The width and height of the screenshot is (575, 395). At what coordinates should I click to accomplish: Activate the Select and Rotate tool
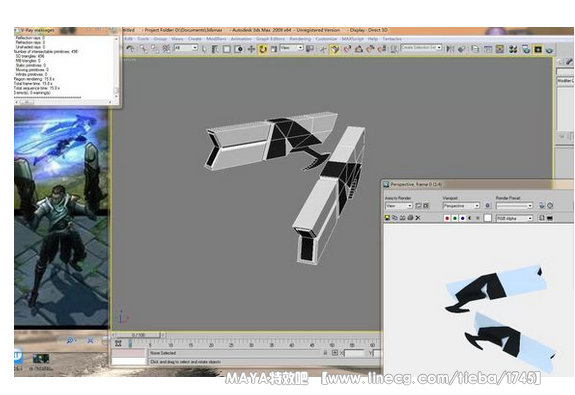(x=263, y=49)
